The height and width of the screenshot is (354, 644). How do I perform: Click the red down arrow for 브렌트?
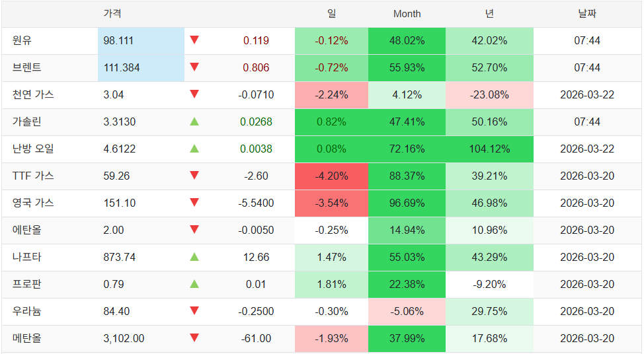pyautogui.click(x=194, y=67)
